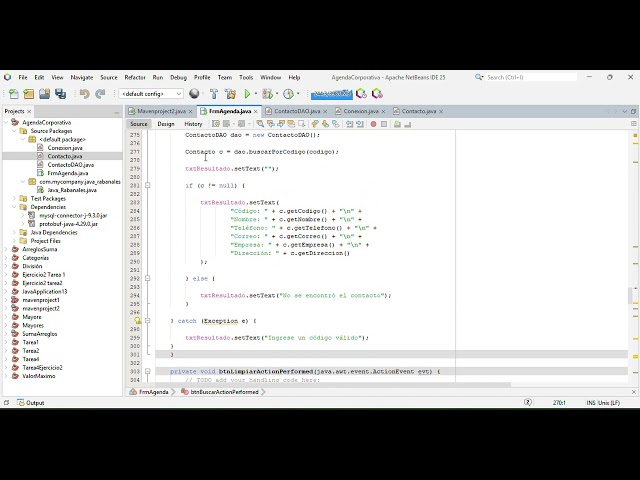Open the Profile Project dropdown arrow

pyautogui.click(x=298, y=94)
